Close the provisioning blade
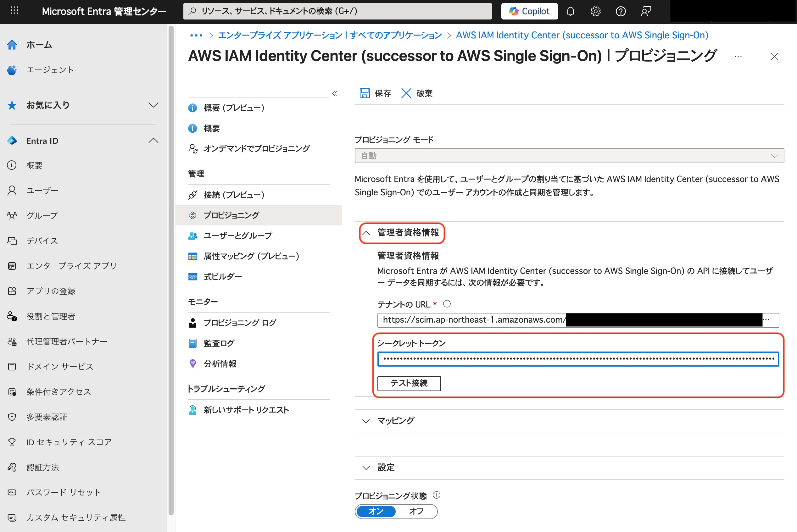The width and height of the screenshot is (797, 532). click(x=774, y=57)
